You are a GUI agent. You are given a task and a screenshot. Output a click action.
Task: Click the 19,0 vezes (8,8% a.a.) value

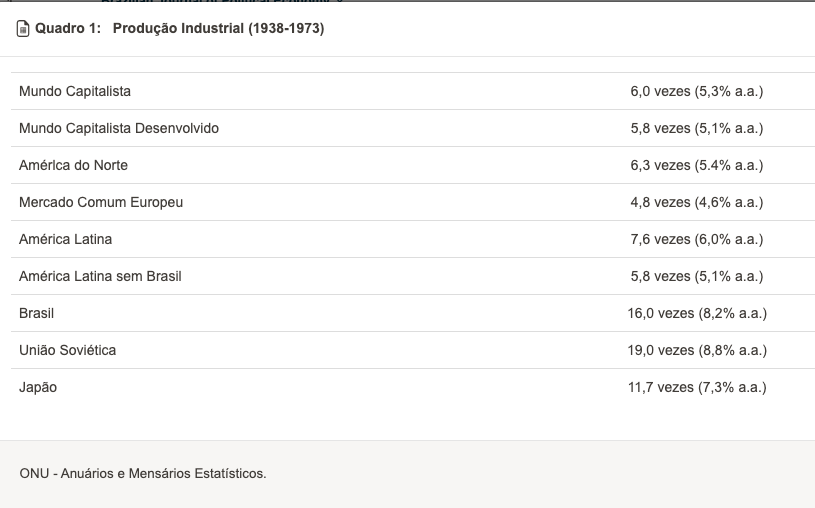pyautogui.click(x=697, y=350)
